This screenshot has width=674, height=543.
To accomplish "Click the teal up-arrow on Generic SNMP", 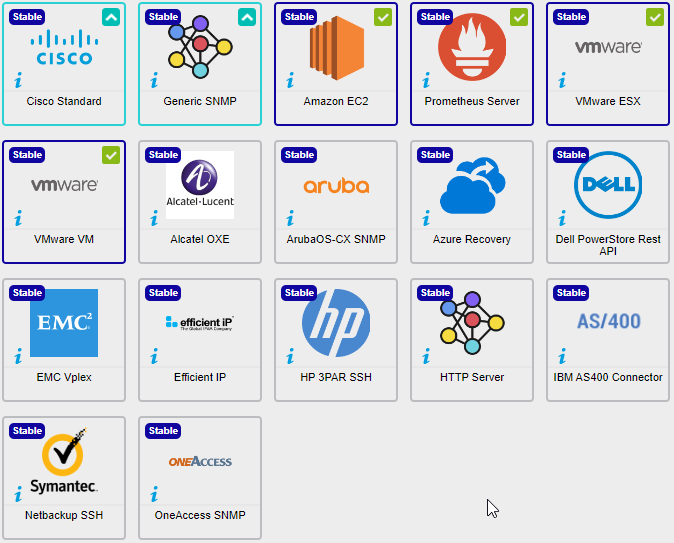I will [247, 17].
